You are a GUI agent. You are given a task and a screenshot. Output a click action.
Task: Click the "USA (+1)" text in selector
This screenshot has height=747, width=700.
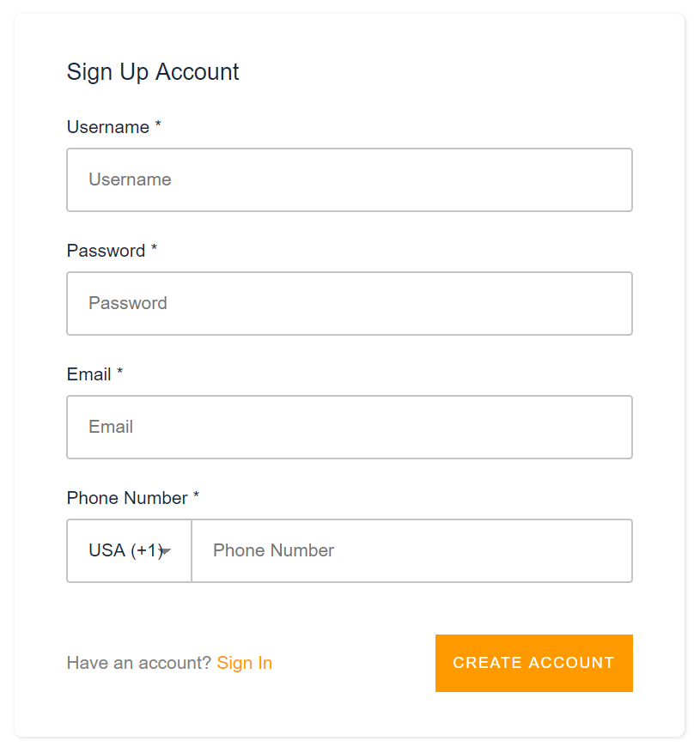pyautogui.click(x=125, y=550)
